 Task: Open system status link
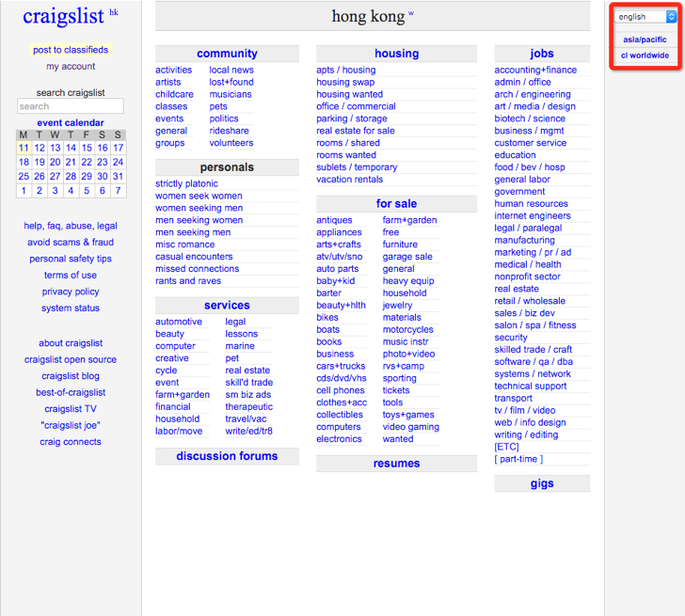[x=71, y=308]
